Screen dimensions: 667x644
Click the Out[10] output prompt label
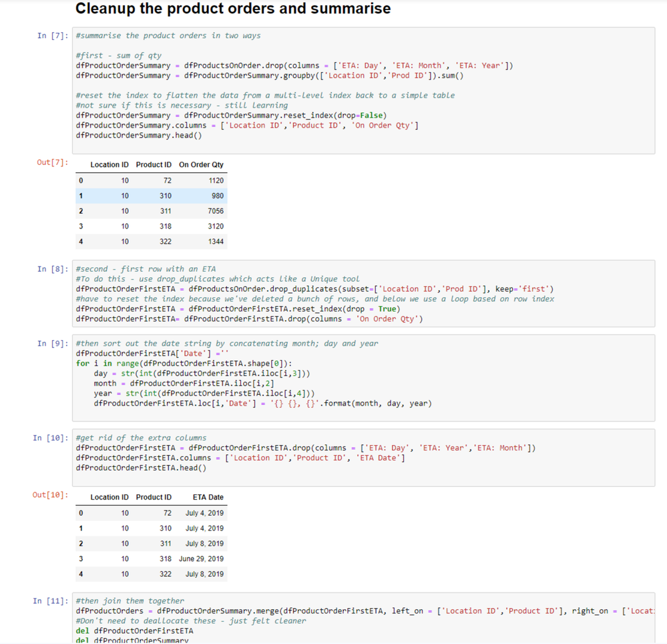pyautogui.click(x=51, y=495)
